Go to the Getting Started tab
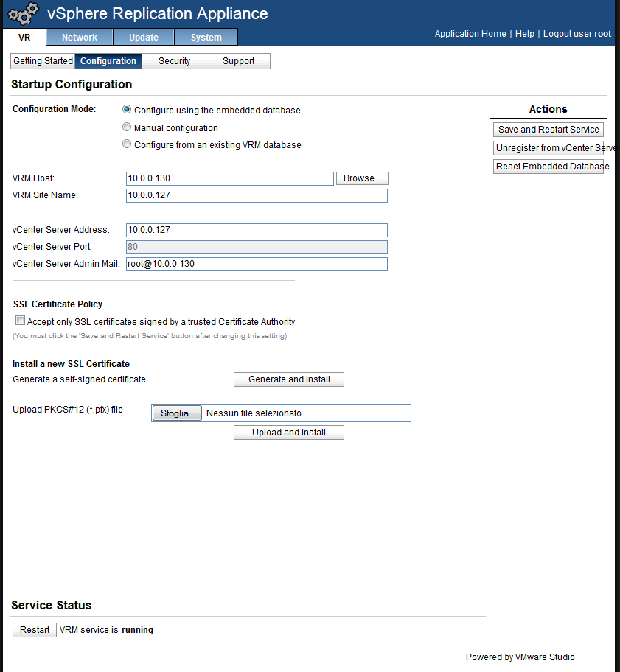 pyautogui.click(x=42, y=61)
